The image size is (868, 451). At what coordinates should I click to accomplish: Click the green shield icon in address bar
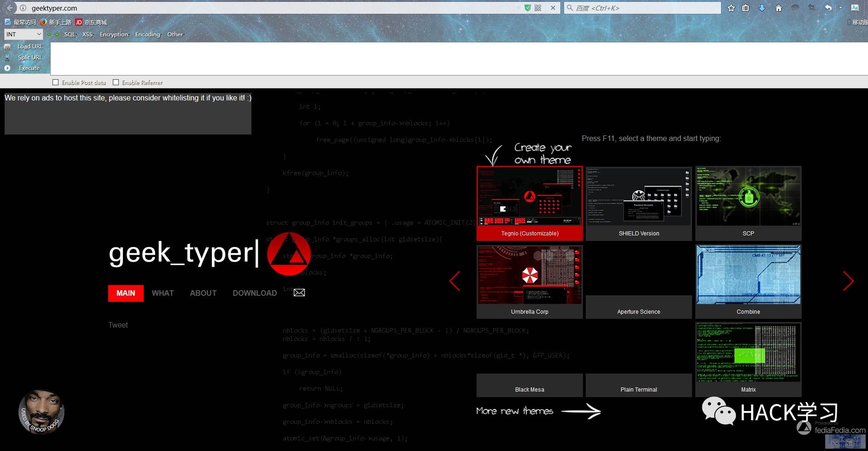pyautogui.click(x=528, y=8)
